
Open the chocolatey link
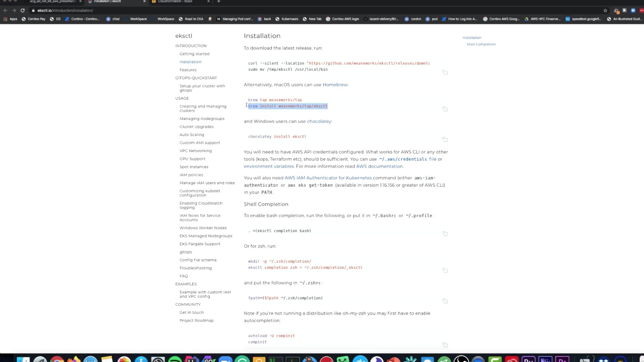pos(319,121)
